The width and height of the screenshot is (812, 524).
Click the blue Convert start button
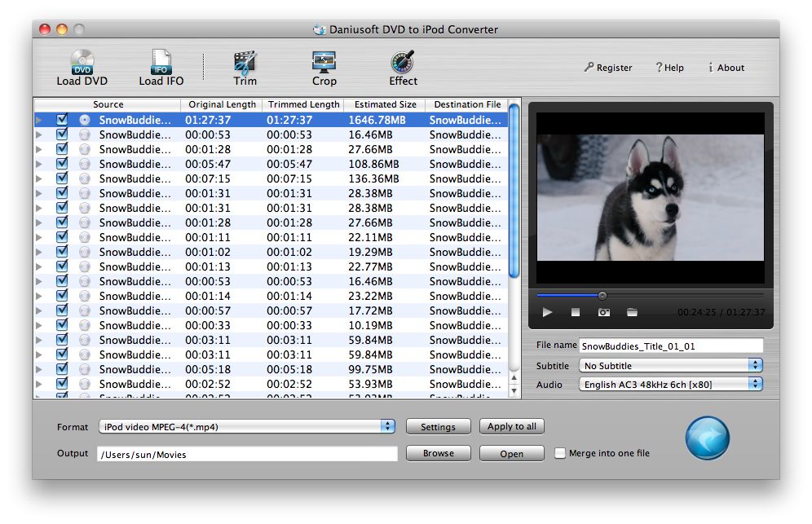tap(708, 438)
